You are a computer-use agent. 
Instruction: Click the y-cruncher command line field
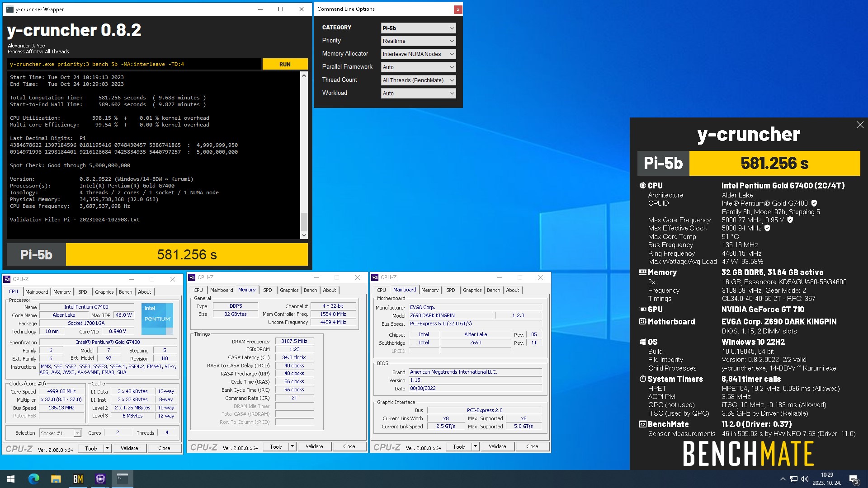134,64
